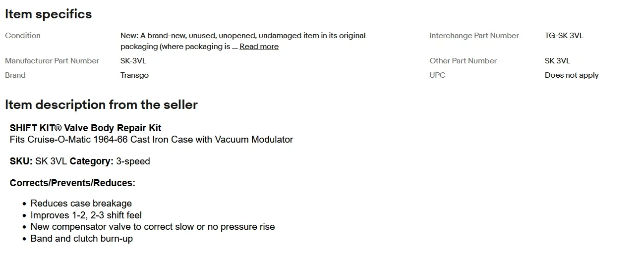Click the Item description from the seller heading
The height and width of the screenshot is (258, 644).
(x=102, y=105)
